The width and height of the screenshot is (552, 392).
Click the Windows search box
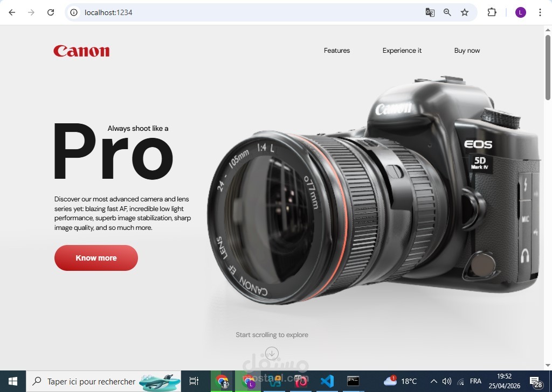103,381
